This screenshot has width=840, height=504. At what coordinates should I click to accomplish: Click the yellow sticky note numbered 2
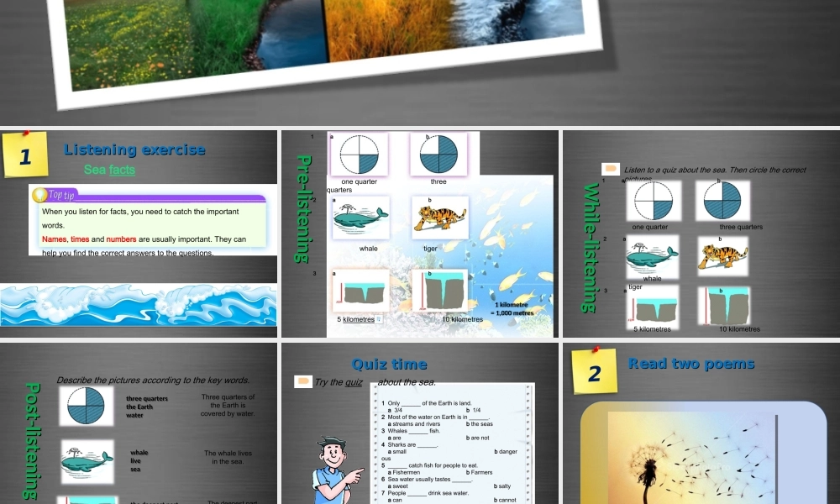tap(595, 371)
